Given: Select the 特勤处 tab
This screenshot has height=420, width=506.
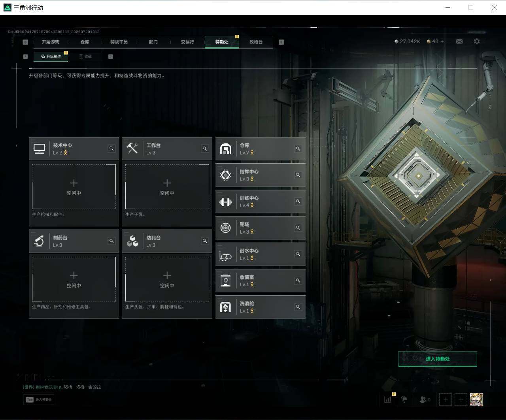Looking at the screenshot, I should point(222,42).
